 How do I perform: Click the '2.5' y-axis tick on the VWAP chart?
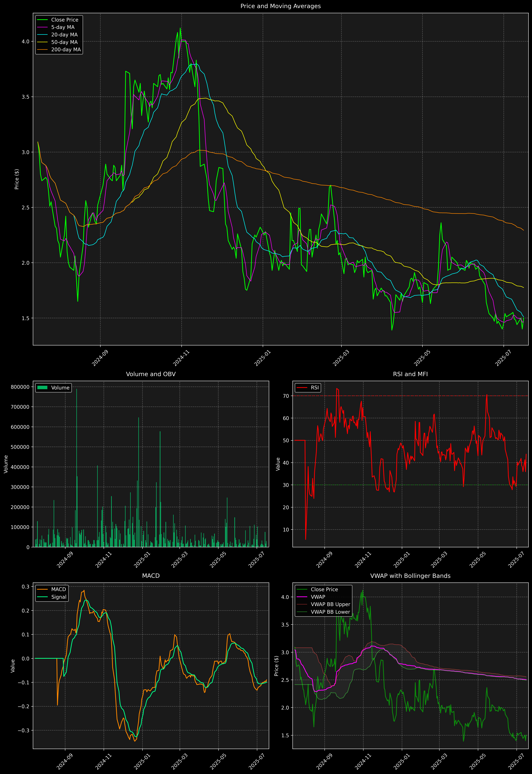point(285,680)
